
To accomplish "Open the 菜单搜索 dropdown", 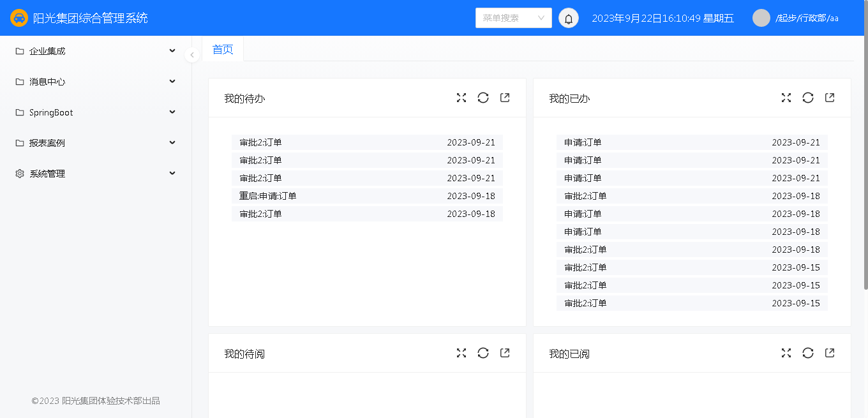I will [x=513, y=18].
